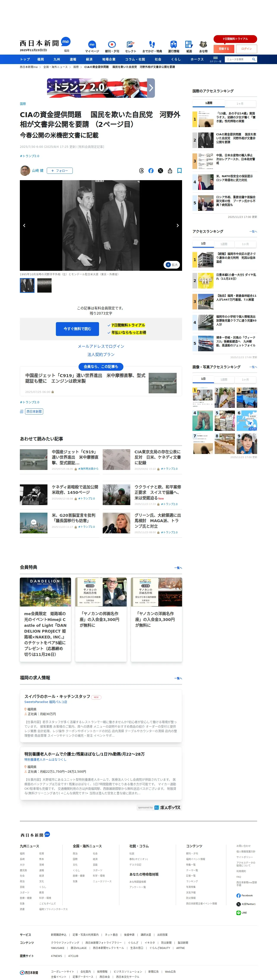Click the ログイン button
This screenshot has height=980, width=277.
point(247,49)
